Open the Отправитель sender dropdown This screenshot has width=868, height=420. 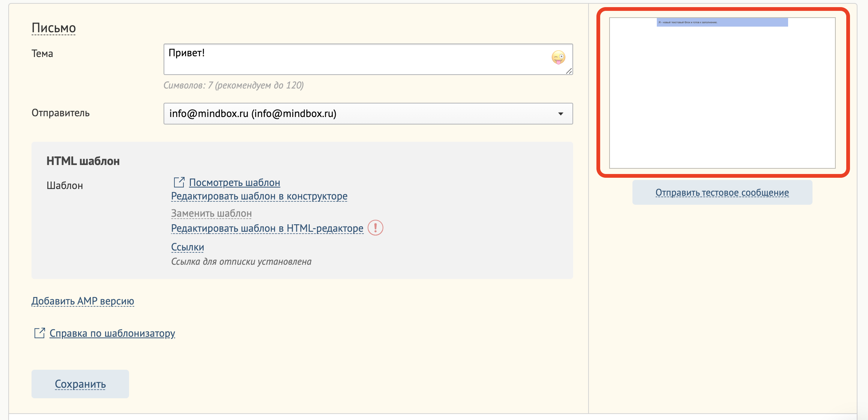(368, 114)
